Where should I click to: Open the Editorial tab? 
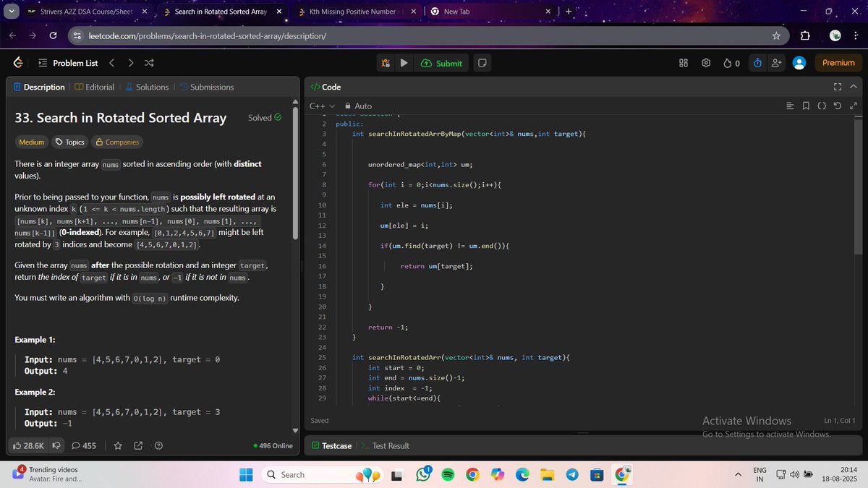pos(94,87)
